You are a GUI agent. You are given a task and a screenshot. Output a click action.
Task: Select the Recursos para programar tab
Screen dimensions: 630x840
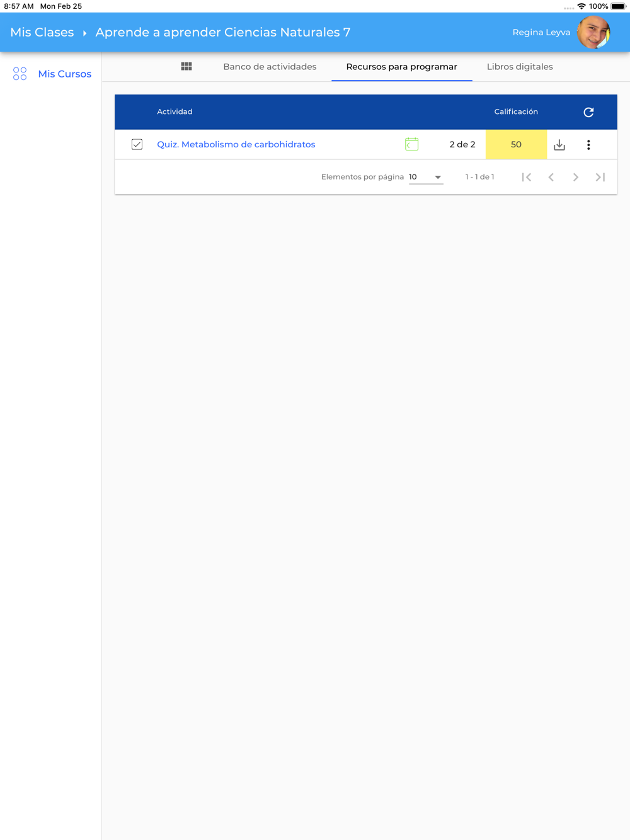401,67
